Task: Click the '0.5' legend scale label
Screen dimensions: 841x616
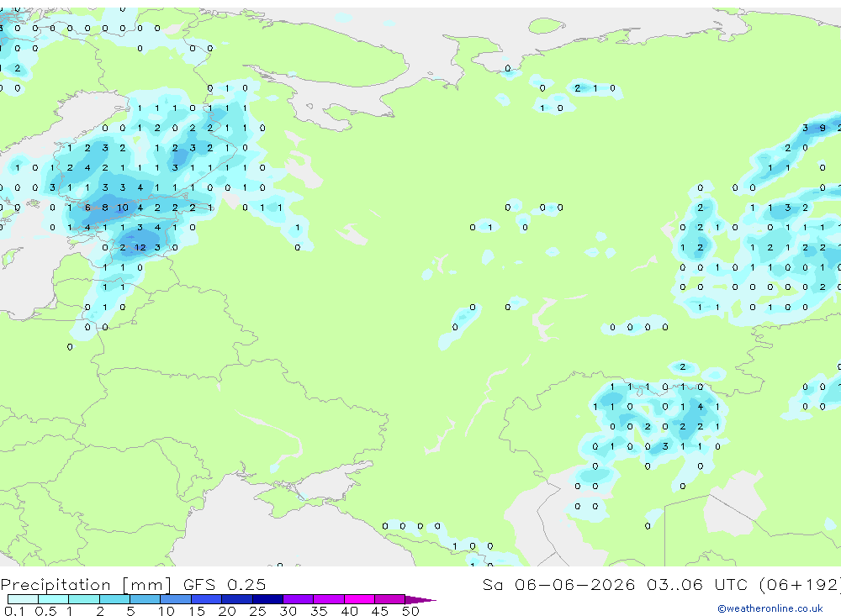Action: [x=45, y=611]
